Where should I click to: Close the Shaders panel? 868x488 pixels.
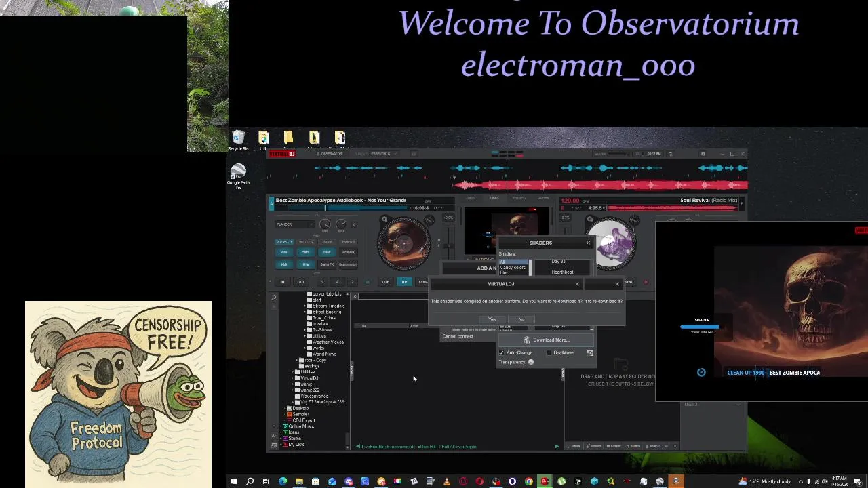coord(588,243)
